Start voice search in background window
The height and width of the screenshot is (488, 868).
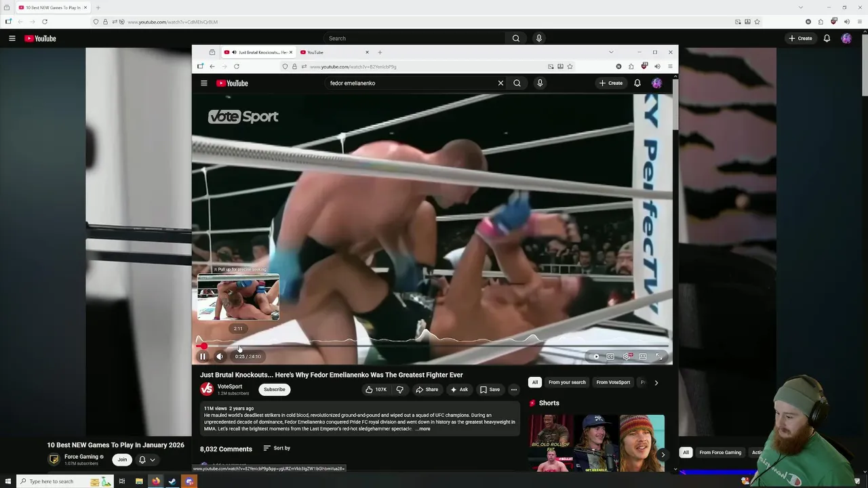pos(539,39)
